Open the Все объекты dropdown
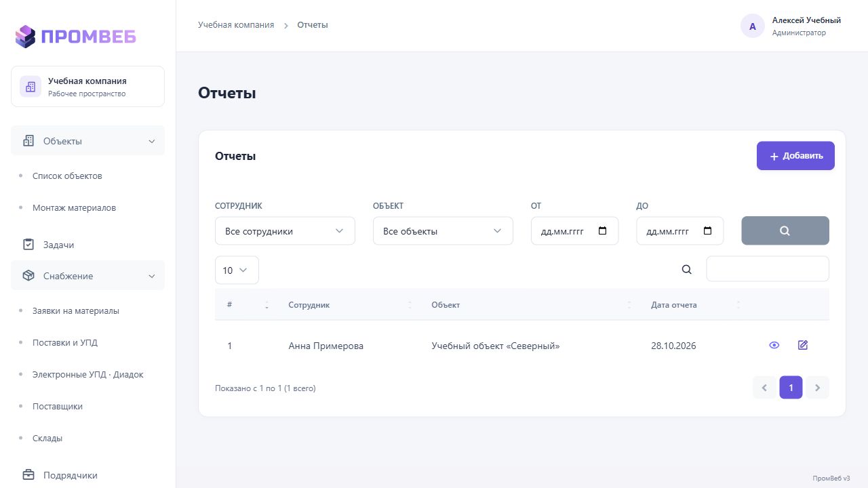 pyautogui.click(x=443, y=231)
